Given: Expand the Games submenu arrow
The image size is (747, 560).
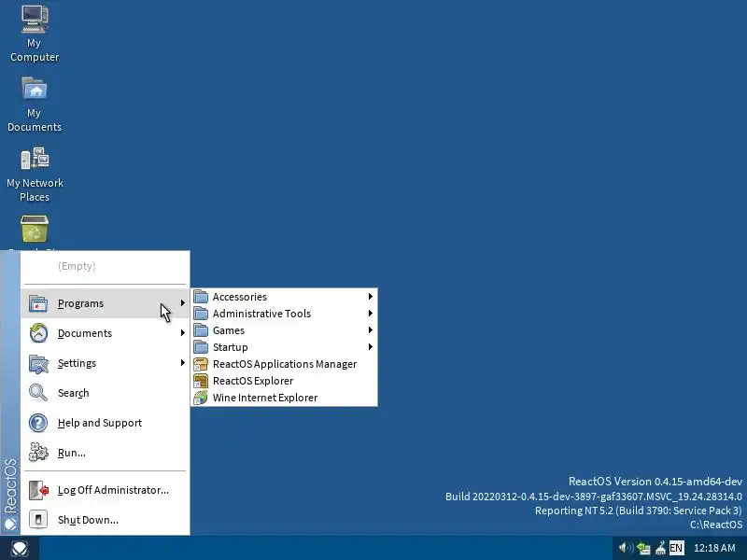Looking at the screenshot, I should tap(370, 330).
